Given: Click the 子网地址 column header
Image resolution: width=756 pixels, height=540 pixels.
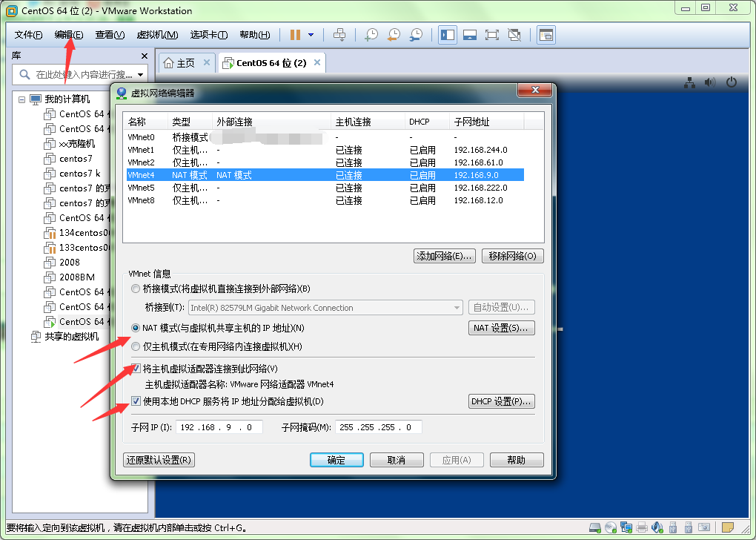Looking at the screenshot, I should tap(486, 122).
